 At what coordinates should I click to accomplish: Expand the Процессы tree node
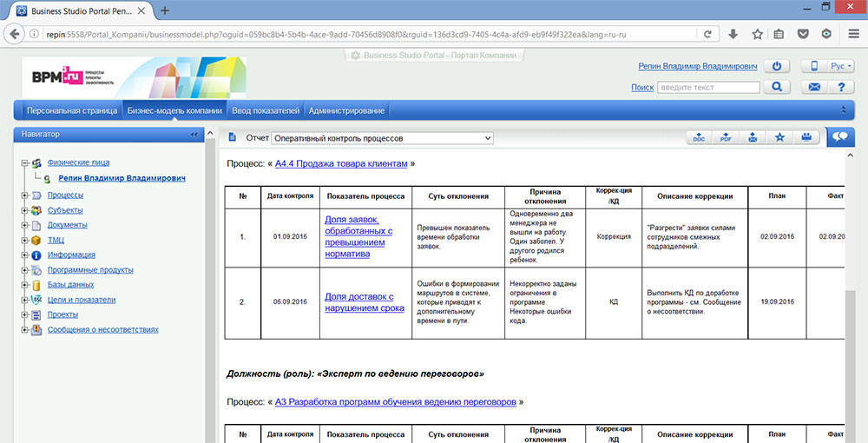tap(23, 195)
